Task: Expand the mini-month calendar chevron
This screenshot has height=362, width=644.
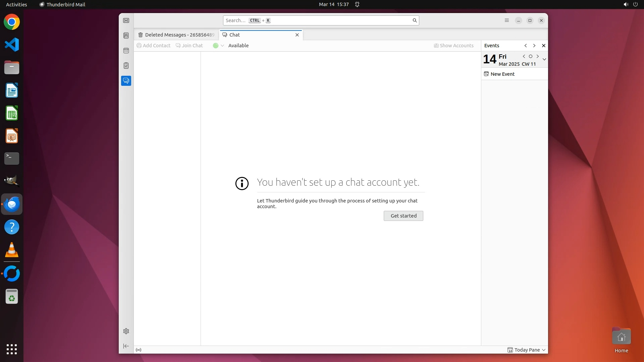Action: tap(544, 59)
